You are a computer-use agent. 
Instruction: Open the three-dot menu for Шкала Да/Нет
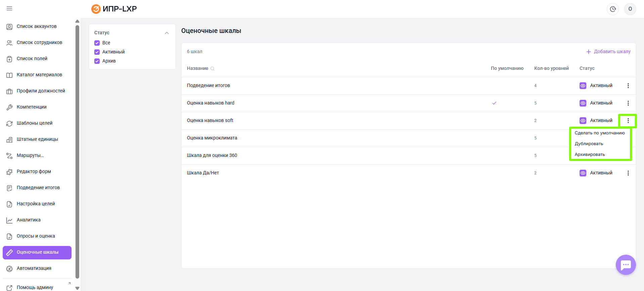click(x=628, y=173)
